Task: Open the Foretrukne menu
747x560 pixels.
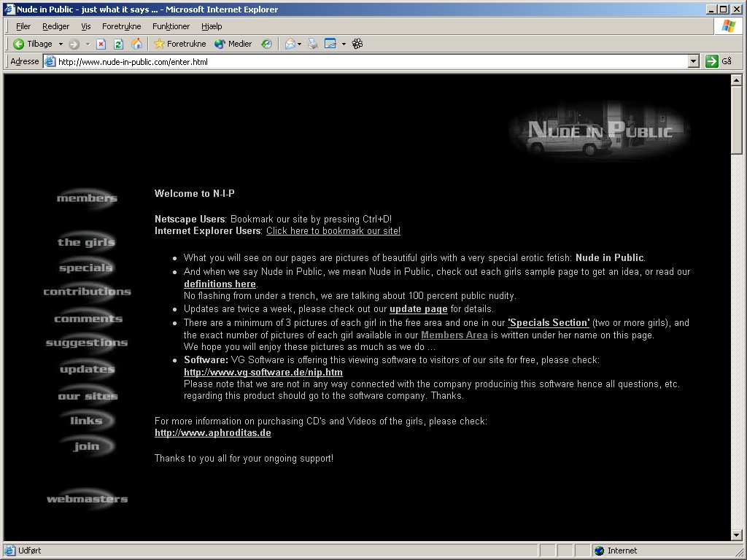Action: 122,26
